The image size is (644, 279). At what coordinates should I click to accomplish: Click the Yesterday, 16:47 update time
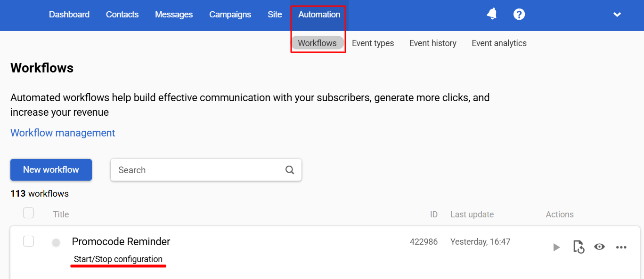pos(480,242)
